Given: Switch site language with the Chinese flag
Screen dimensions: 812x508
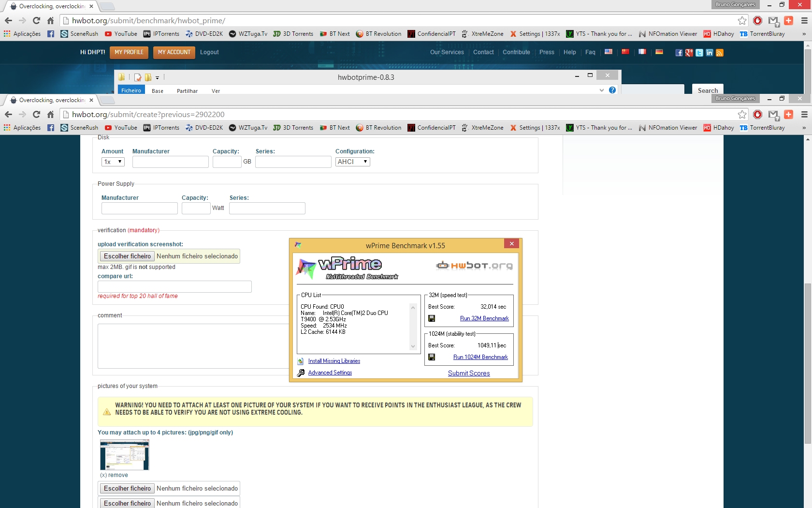Looking at the screenshot, I should pos(625,51).
